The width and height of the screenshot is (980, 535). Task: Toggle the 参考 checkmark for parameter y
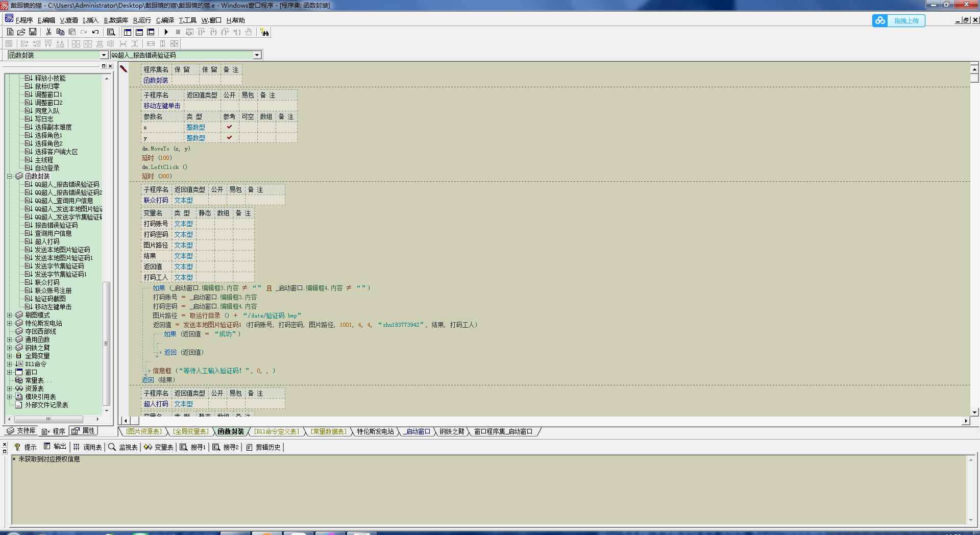coord(229,138)
